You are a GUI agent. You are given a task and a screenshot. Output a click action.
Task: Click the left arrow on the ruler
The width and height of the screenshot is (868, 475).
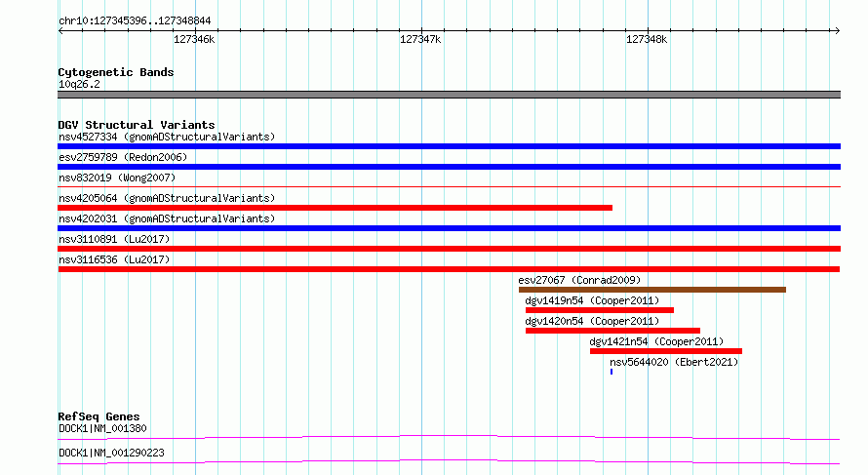61,30
